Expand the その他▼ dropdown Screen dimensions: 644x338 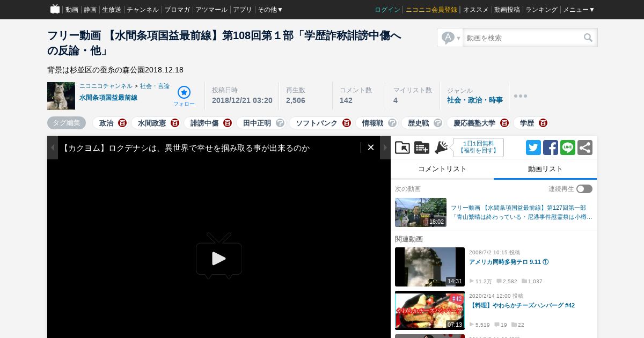[x=270, y=10]
